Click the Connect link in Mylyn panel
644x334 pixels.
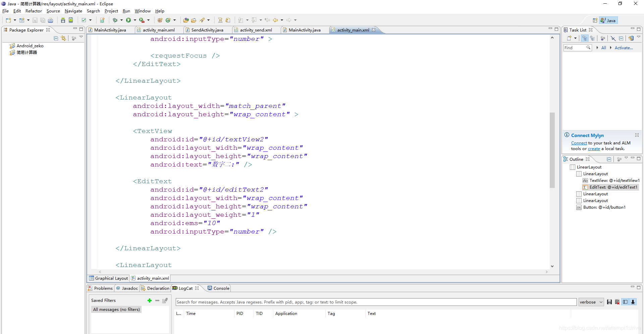pyautogui.click(x=579, y=143)
